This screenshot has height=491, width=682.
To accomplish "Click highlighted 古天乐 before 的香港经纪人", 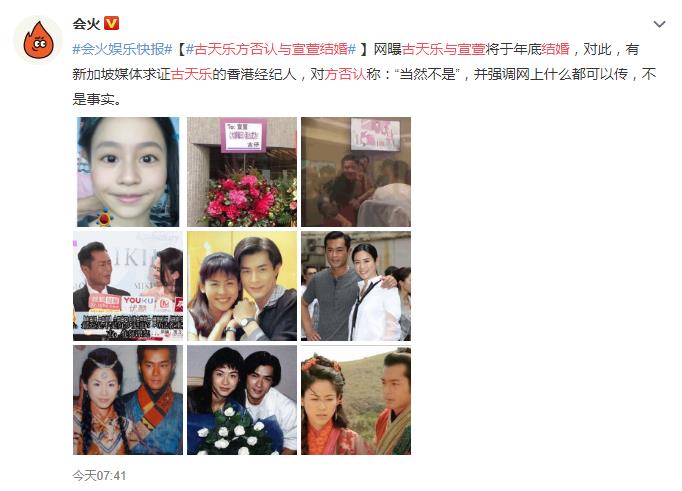I will click(191, 74).
